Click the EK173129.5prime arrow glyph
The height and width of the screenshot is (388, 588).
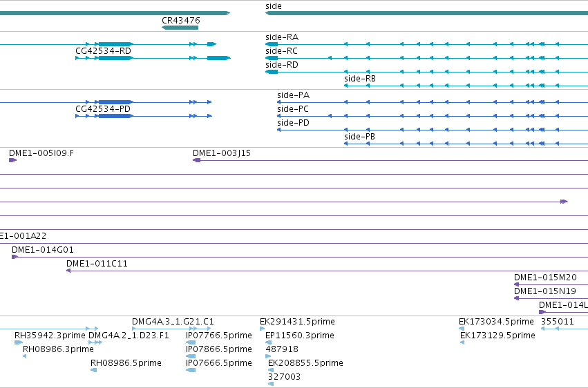point(462,342)
